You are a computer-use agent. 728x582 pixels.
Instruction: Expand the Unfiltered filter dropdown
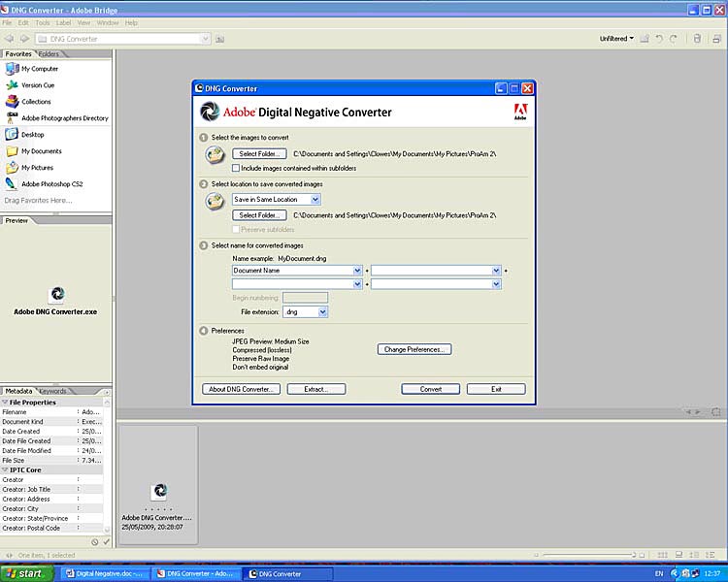tap(616, 39)
